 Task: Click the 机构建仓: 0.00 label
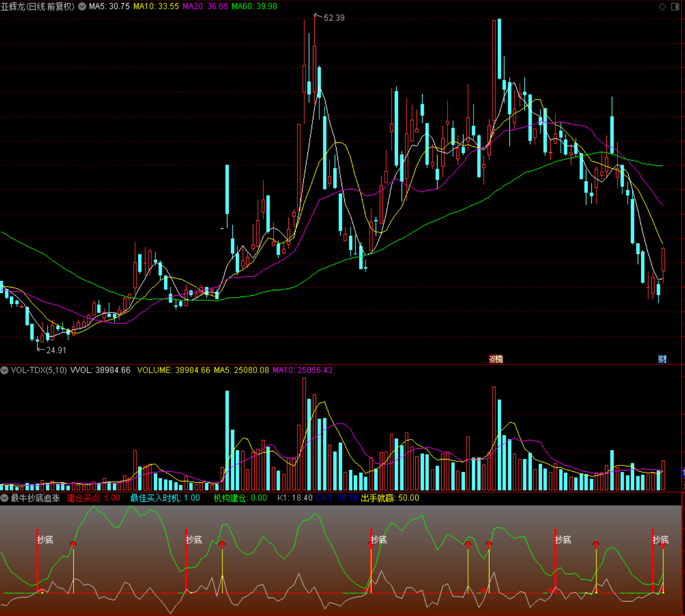pyautogui.click(x=241, y=498)
